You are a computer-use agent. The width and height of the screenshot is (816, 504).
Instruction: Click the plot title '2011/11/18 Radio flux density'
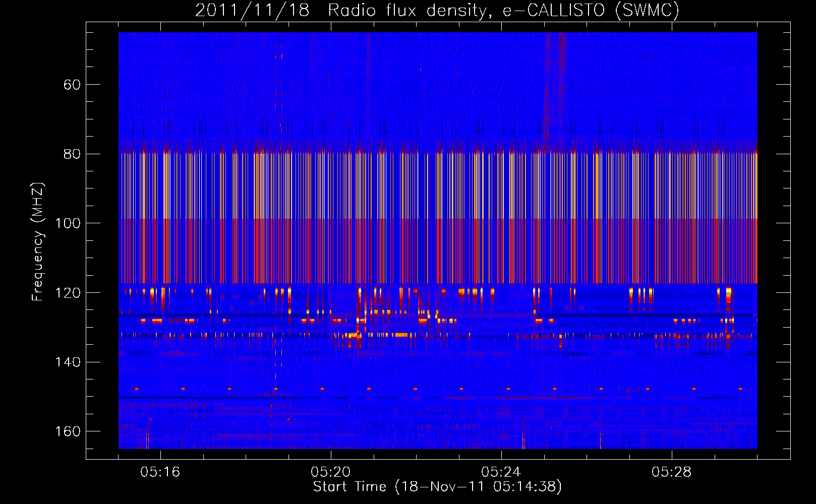[x=437, y=10]
